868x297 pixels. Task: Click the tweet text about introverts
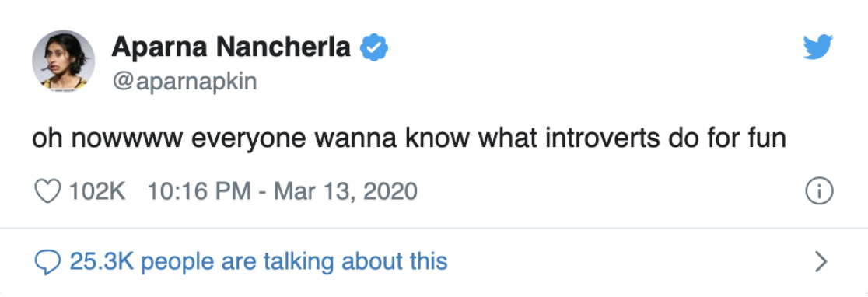409,139
